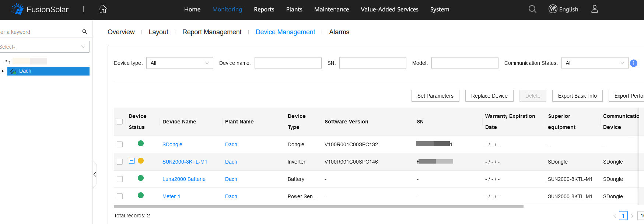Image resolution: width=644 pixels, height=224 pixels.
Task: Open the page size dropdown at bottom right
Action: (x=641, y=216)
